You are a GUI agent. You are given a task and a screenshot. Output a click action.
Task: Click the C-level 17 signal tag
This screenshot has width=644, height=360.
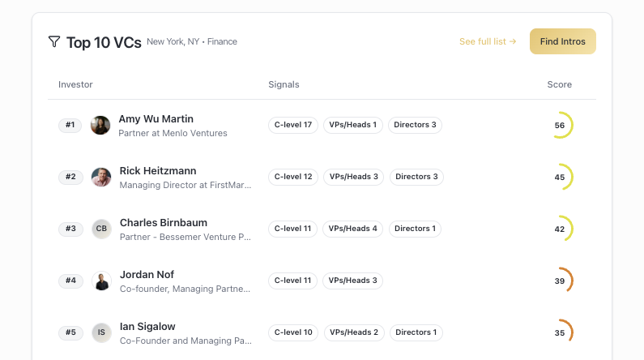292,125
